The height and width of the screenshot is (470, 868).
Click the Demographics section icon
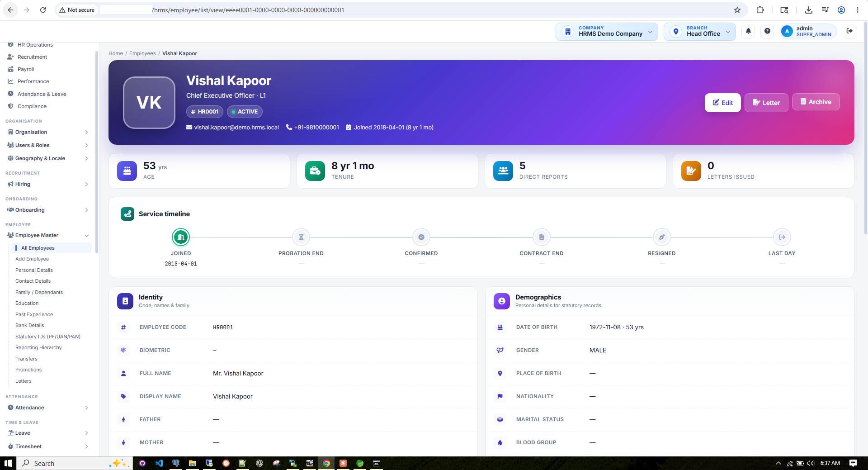502,301
